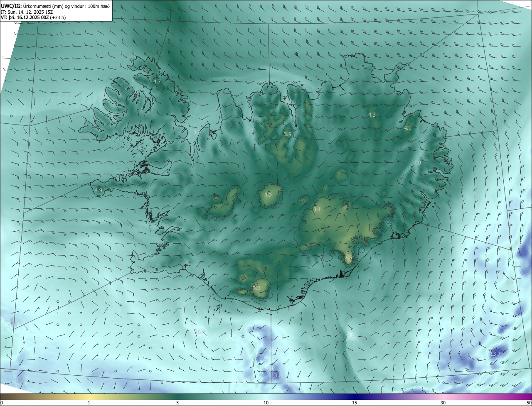Click the 2.6 value label on the map
Screen dimensions: 532x406
click(349, 258)
